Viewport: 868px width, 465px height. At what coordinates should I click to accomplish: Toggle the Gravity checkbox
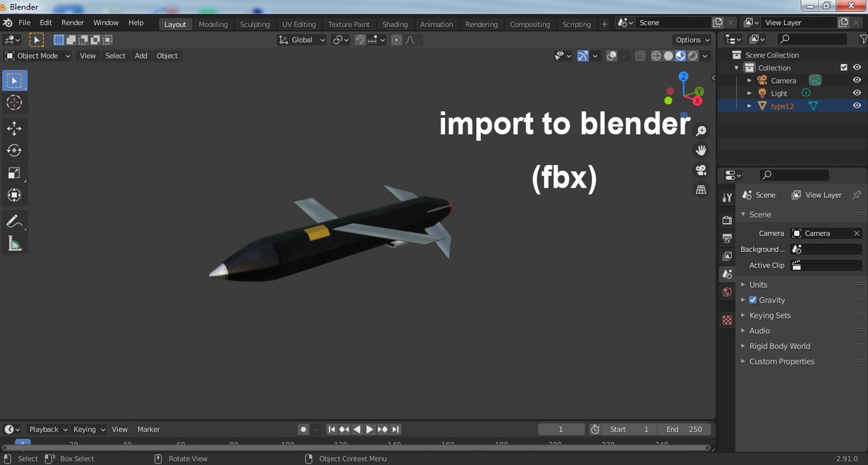753,300
